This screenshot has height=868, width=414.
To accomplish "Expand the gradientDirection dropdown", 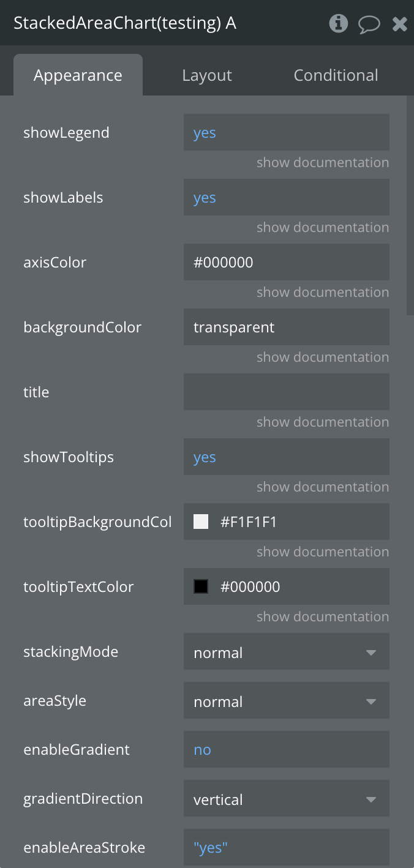I will pyautogui.click(x=286, y=799).
